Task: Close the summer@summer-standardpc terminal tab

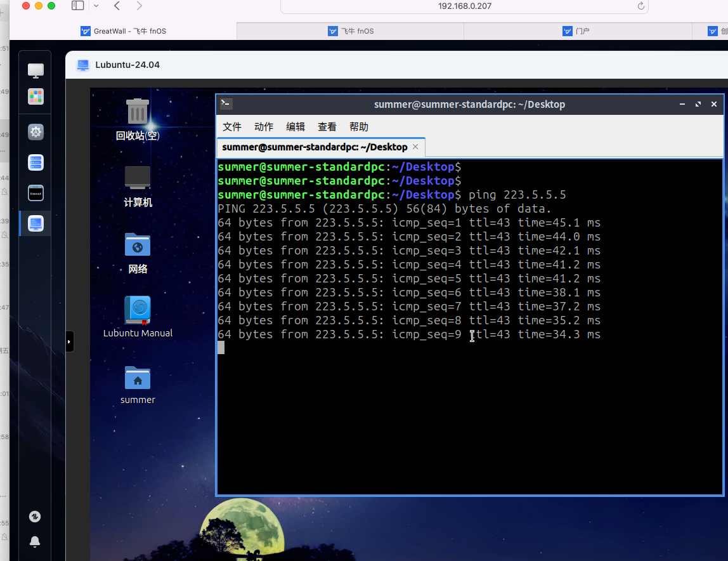Action: coord(415,147)
